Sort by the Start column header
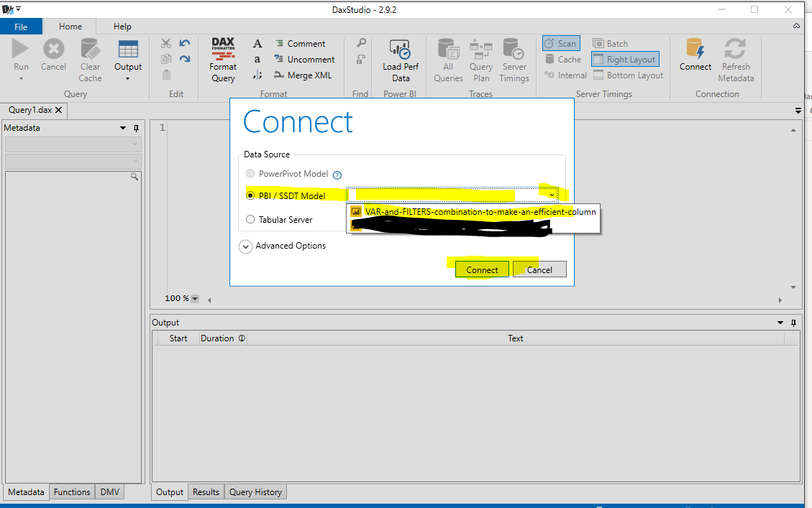Viewport: 812px width, 508px height. (x=178, y=338)
